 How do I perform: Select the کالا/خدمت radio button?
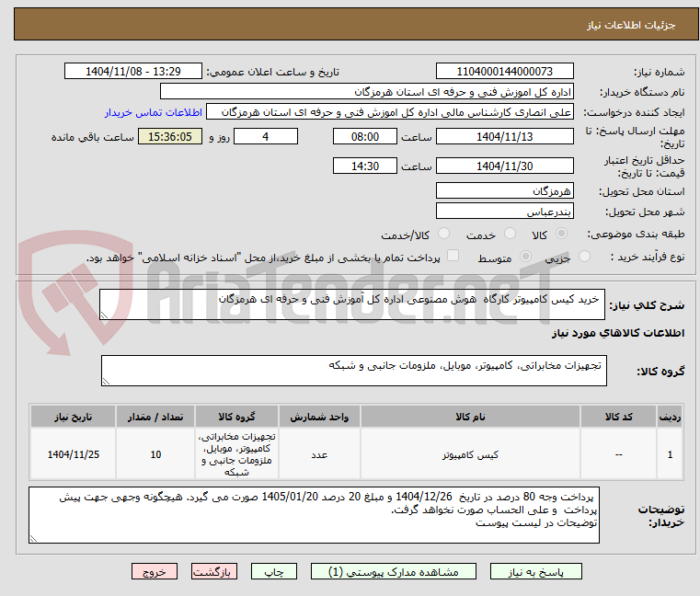tap(443, 234)
